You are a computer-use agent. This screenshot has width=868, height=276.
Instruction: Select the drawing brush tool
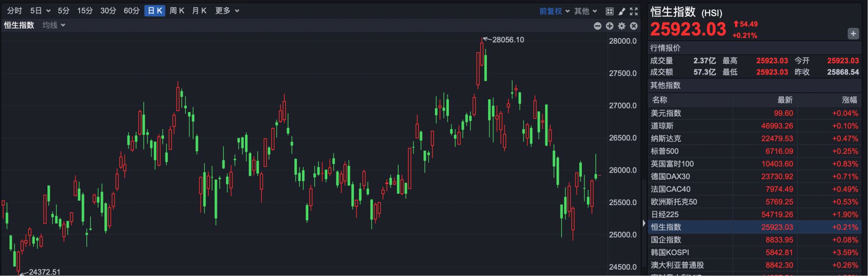click(x=622, y=11)
